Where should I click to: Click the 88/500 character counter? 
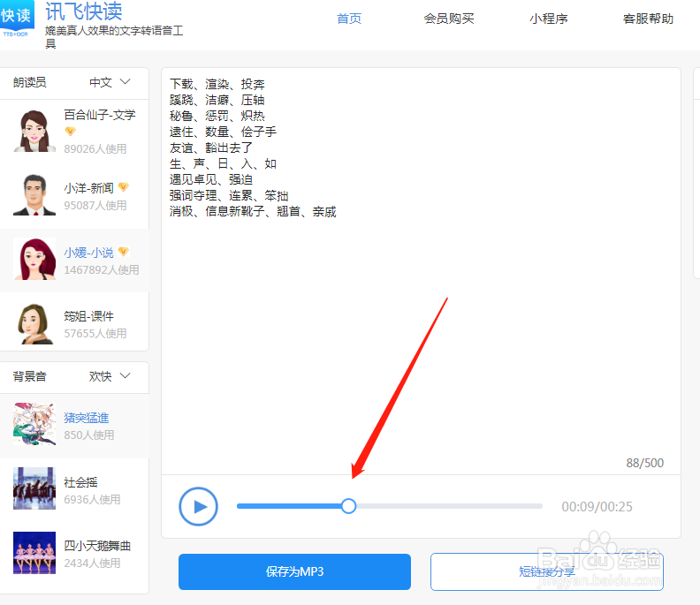(x=644, y=463)
